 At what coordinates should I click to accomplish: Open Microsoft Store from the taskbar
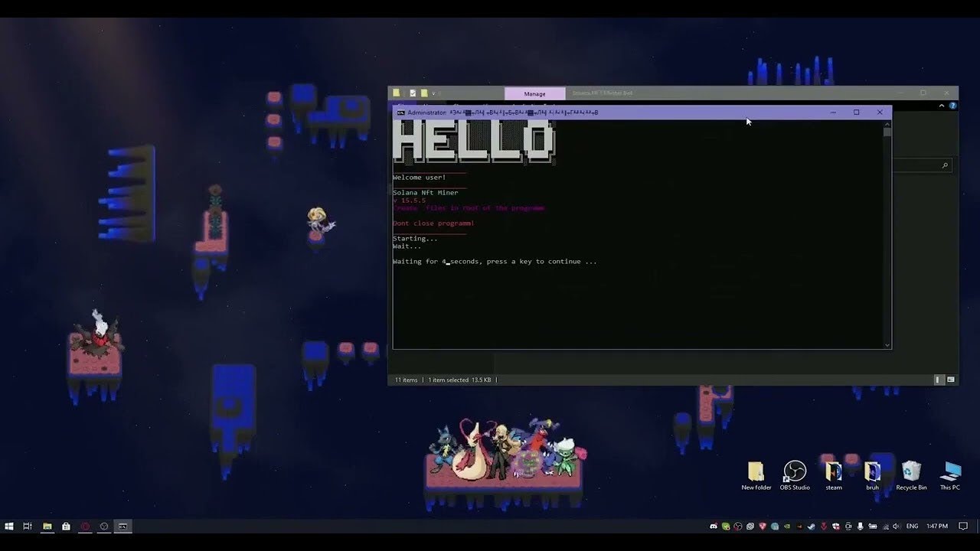(66, 527)
